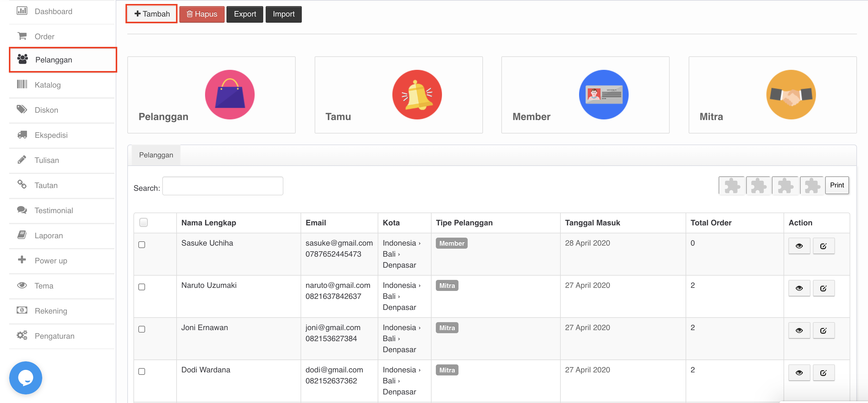Click the blue Member ID card icon
Viewport: 868px width, 403px height.
603,95
